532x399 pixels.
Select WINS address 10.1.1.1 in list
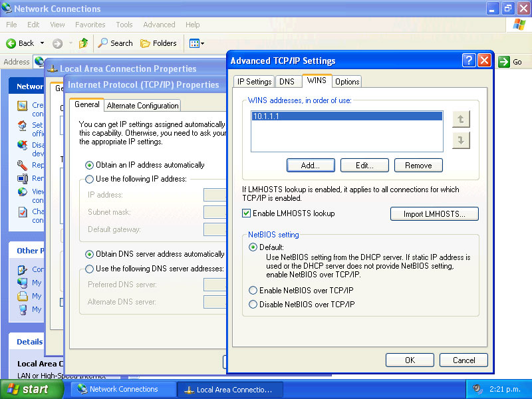point(346,116)
